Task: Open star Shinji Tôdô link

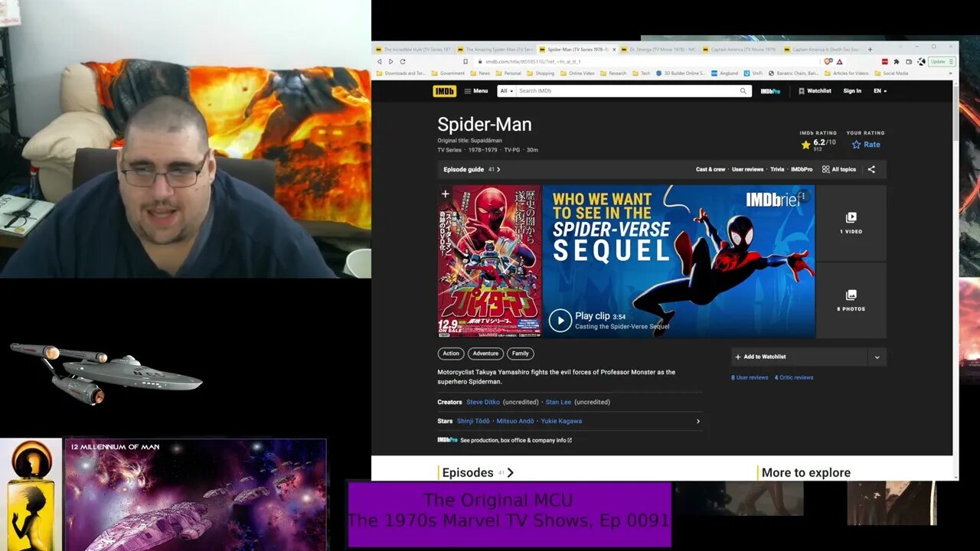Action: (473, 421)
